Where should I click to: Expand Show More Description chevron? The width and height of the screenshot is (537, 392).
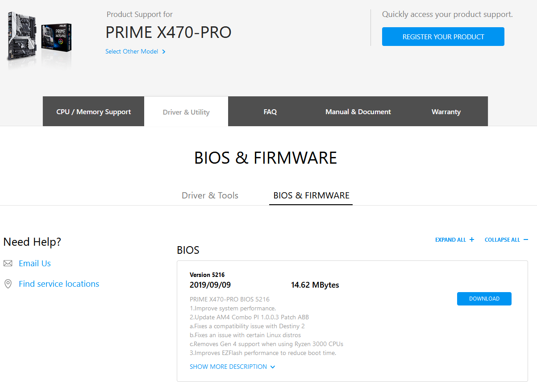273,367
